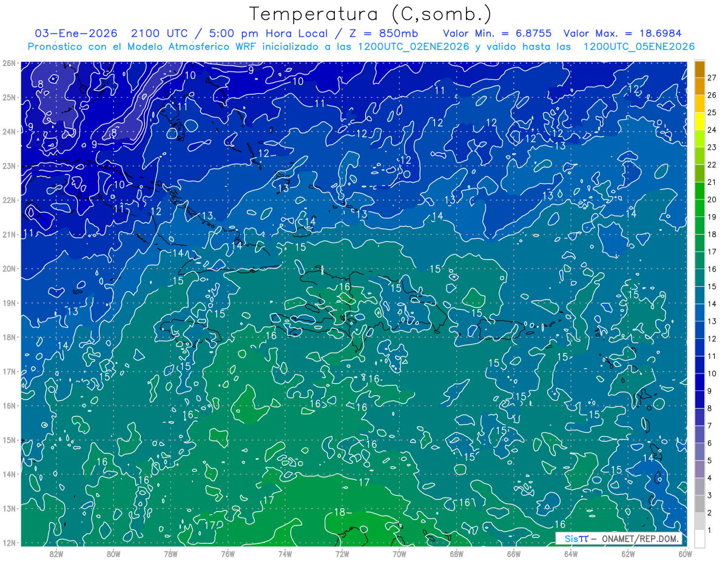Click 'Valor Min. = 6.8755' text
This screenshot has height=562, width=728.
(x=497, y=33)
